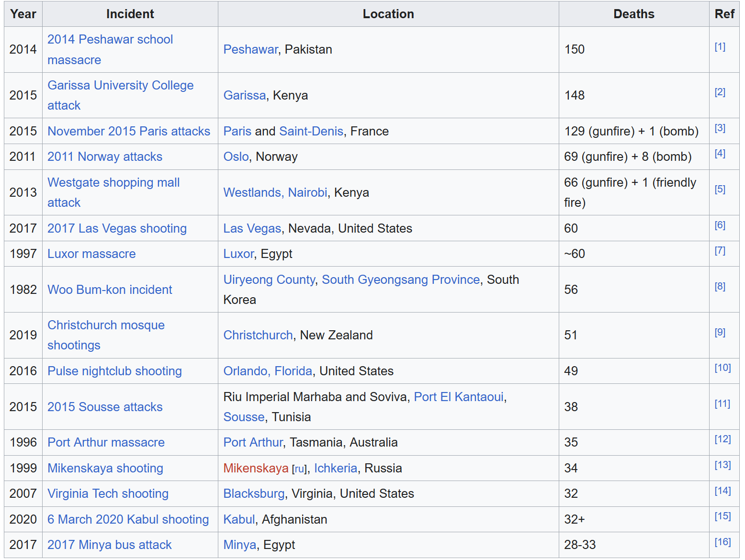Open the 2017 Las Vegas shooting article

[117, 228]
